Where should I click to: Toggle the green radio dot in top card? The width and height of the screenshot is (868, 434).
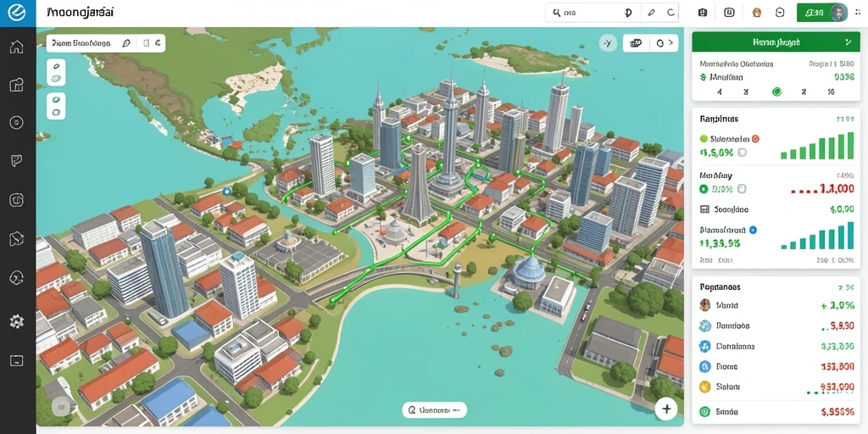pos(776,92)
